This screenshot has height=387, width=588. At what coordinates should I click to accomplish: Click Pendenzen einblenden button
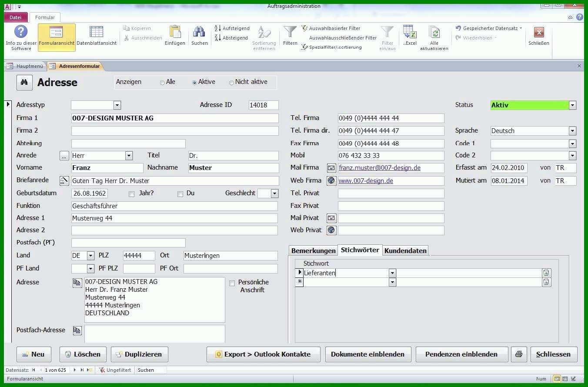[461, 354]
